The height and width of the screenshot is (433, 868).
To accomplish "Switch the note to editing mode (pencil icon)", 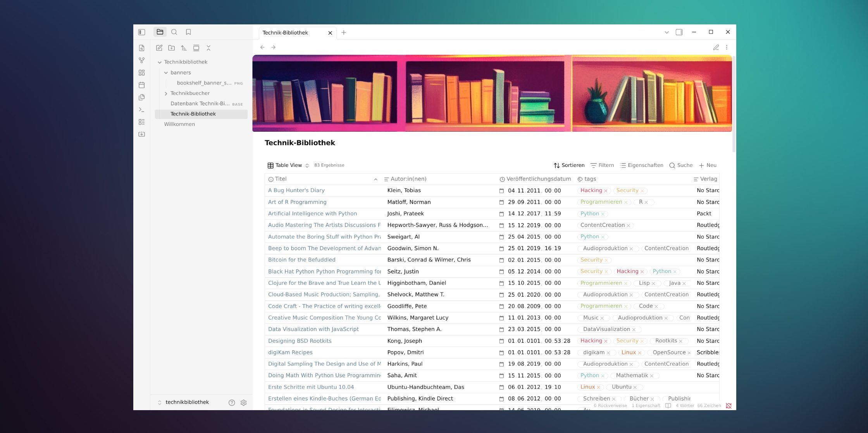I will [716, 47].
